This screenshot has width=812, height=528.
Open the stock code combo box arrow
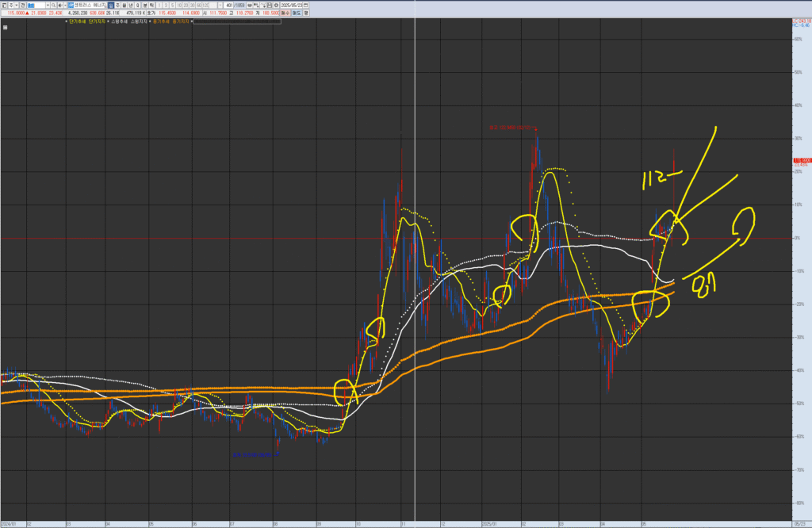coord(48,6)
